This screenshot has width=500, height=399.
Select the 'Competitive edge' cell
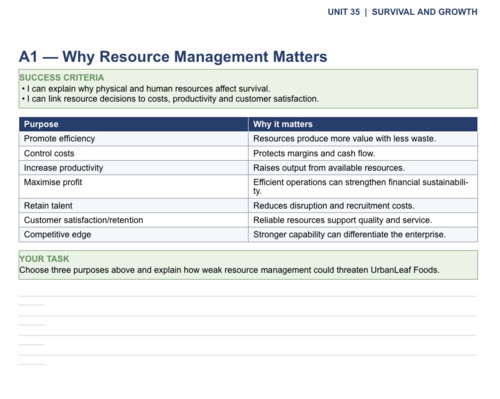click(x=134, y=235)
